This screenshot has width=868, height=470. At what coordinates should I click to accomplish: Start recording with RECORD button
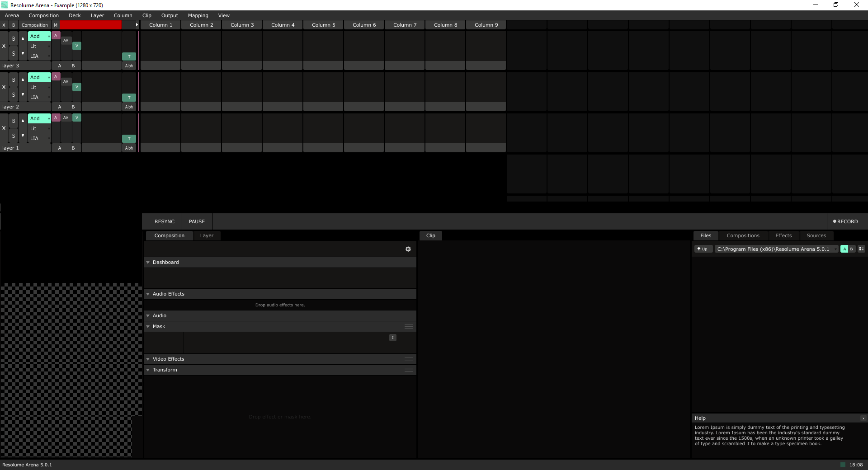[845, 221]
